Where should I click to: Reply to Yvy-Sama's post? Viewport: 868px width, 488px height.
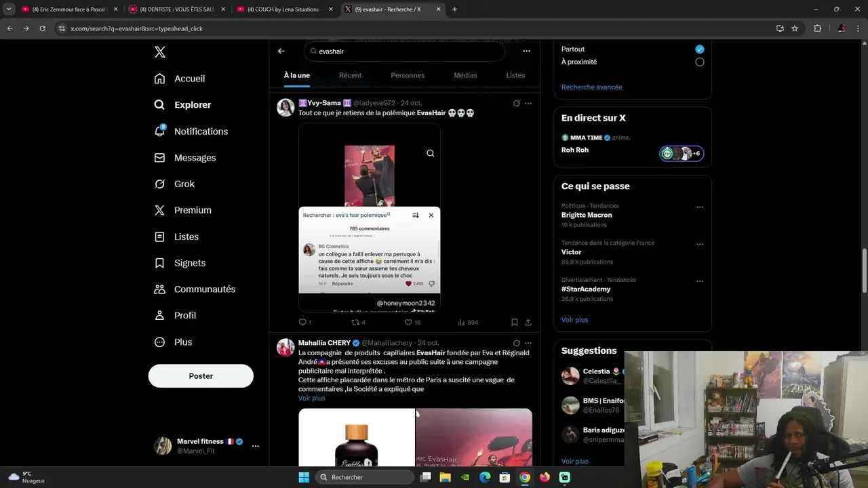click(304, 323)
